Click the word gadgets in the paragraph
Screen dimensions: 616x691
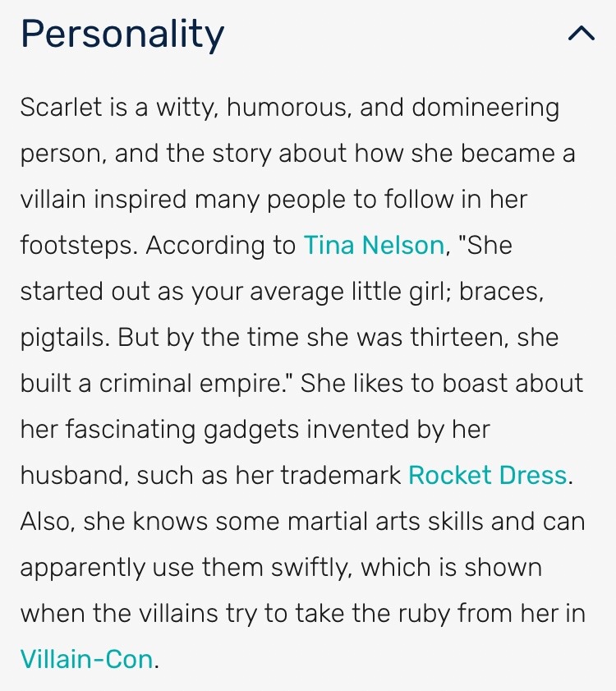(x=251, y=430)
